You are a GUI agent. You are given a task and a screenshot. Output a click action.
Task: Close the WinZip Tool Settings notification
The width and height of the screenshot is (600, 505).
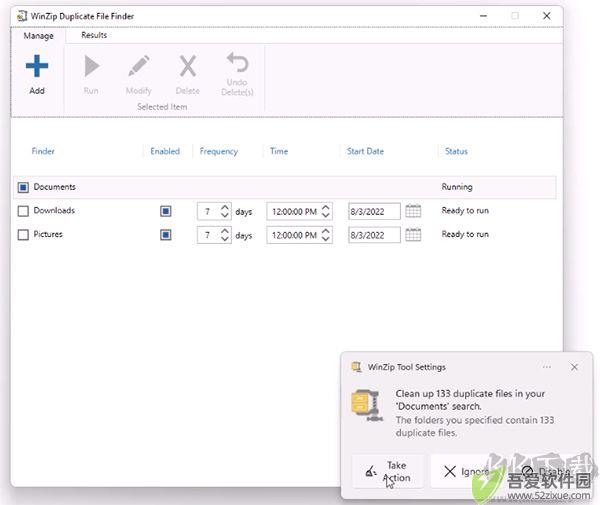coord(574,367)
